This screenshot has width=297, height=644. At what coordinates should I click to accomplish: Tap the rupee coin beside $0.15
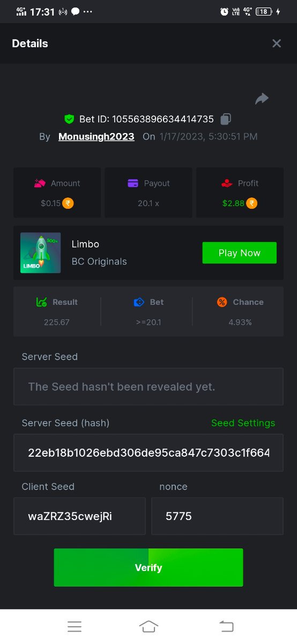(x=68, y=203)
